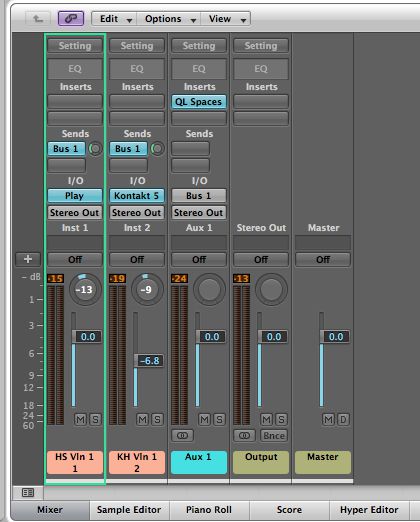420x522 pixels.
Task: Open the Setting menu on Stereo Out
Action: pos(261,46)
